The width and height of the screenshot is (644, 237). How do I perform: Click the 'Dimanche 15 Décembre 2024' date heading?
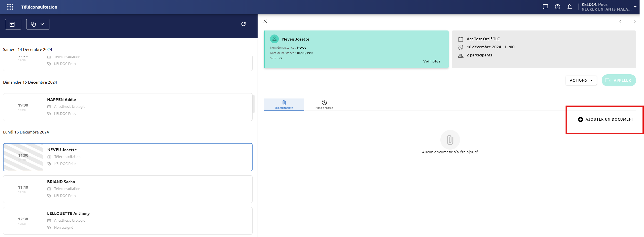(30, 82)
